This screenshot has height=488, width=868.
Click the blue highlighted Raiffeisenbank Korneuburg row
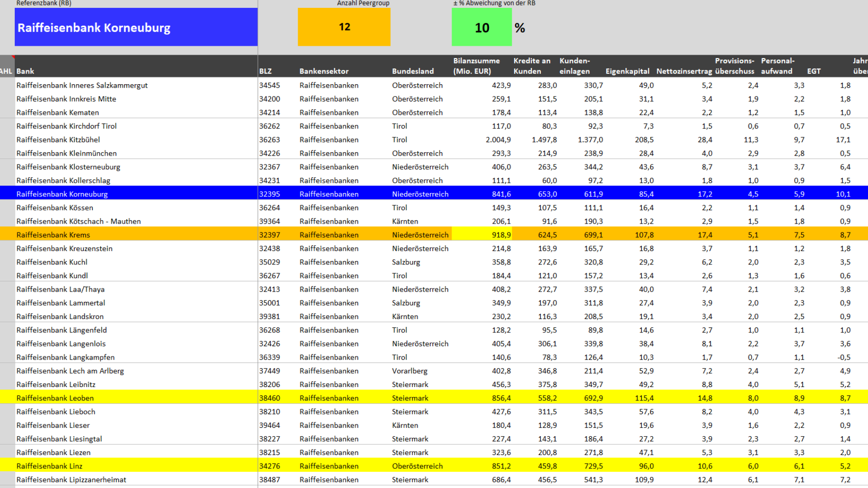tap(148, 194)
